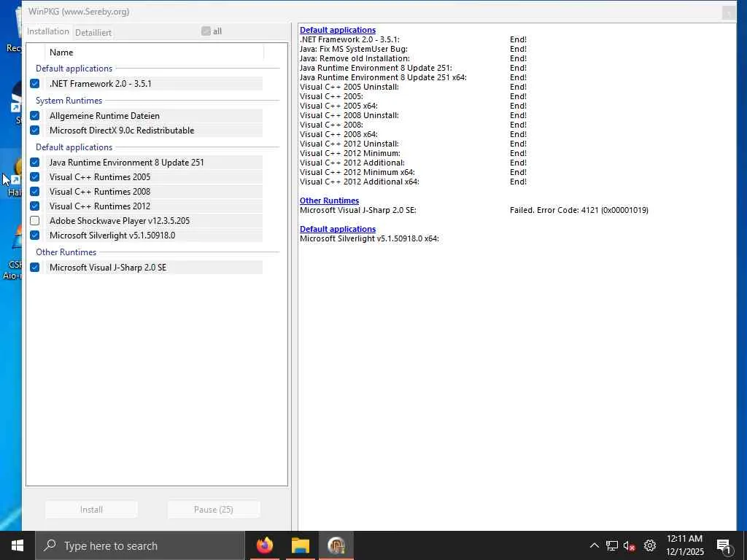Click the network status tray icon
Viewport: 747px width, 560px height.
[612, 545]
